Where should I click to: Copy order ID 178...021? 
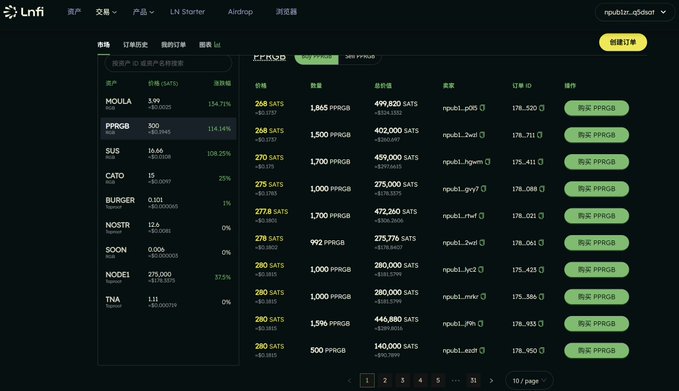point(541,216)
